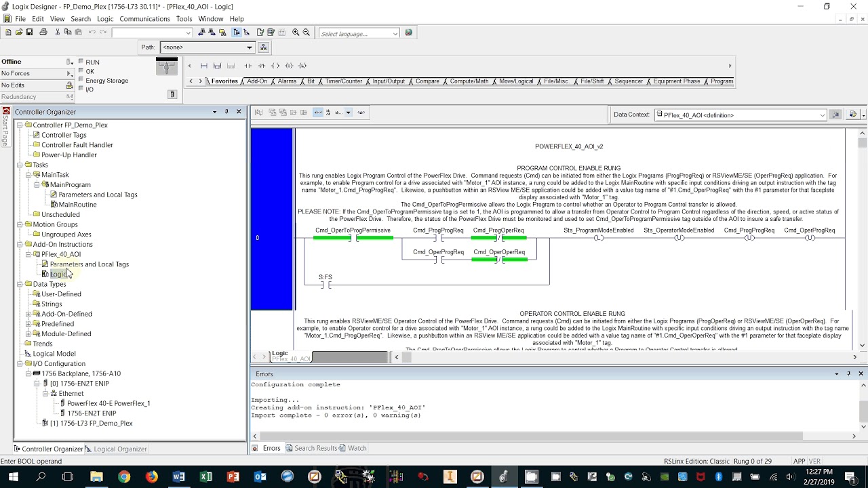
Task: Collapse the Add-On Instructions tree node
Action: click(20, 244)
